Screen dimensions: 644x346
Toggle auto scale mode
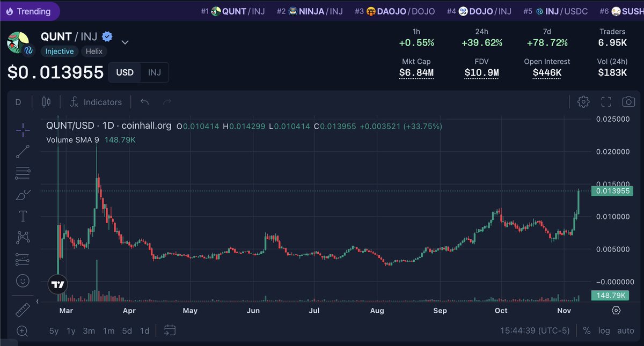point(626,331)
